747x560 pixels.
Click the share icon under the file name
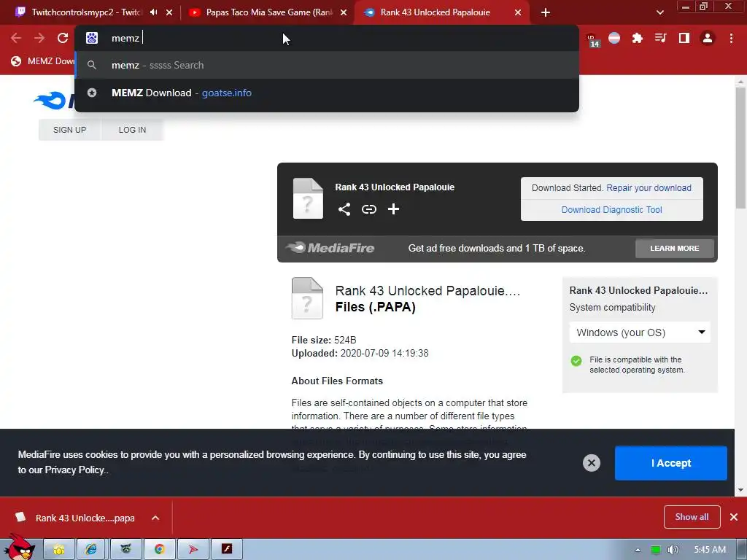(x=344, y=209)
